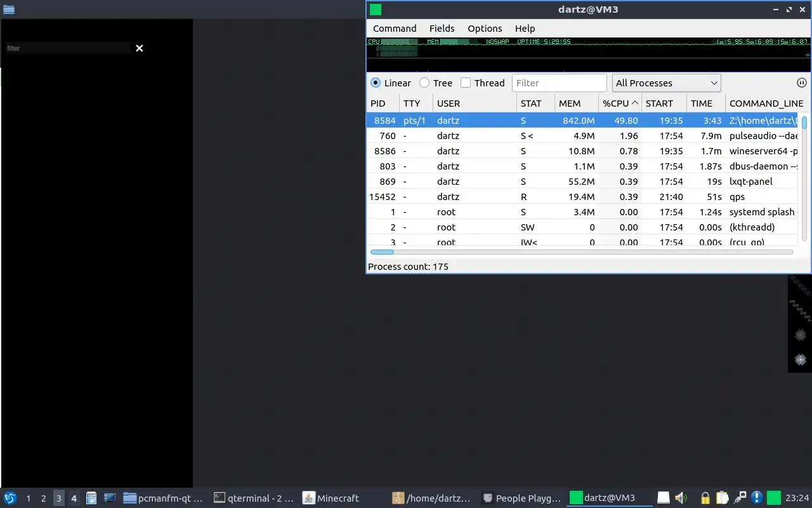Close the filter with the white X
Image resolution: width=812 pixels, height=508 pixels.
pos(140,48)
